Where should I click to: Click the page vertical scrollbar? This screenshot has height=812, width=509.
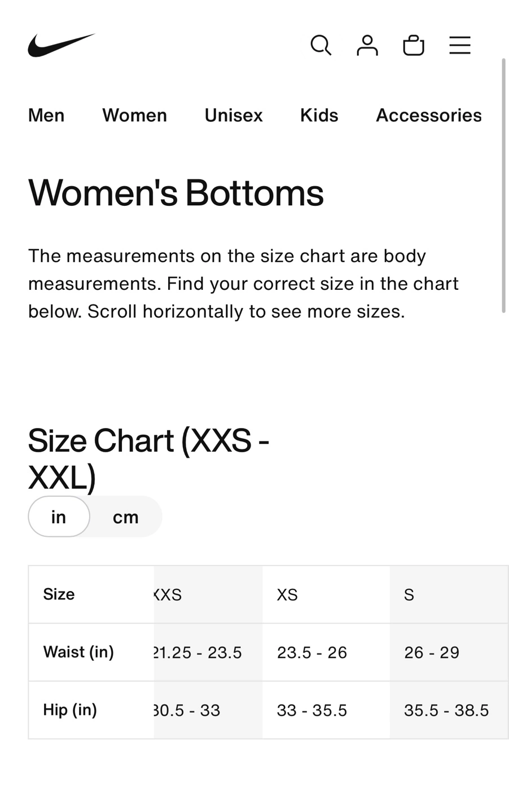503,185
